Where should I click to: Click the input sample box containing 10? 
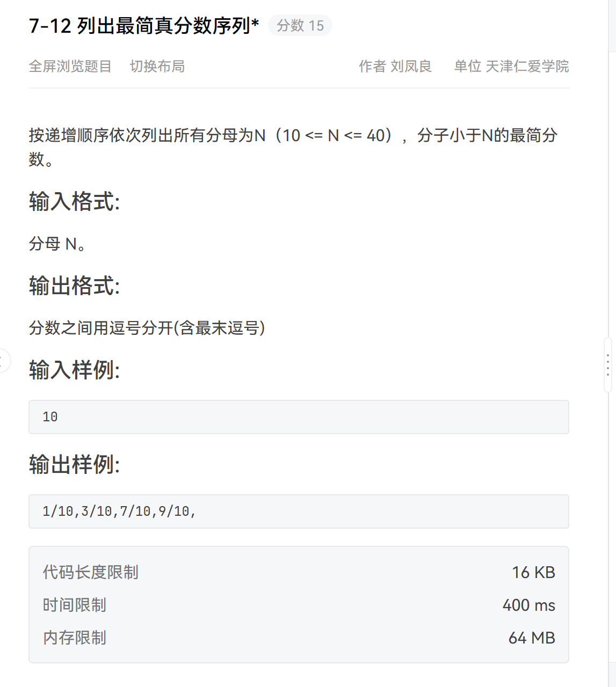(299, 417)
